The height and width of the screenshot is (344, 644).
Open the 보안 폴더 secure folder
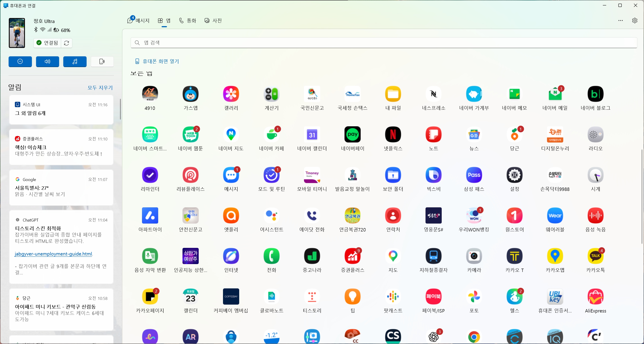[x=393, y=175]
